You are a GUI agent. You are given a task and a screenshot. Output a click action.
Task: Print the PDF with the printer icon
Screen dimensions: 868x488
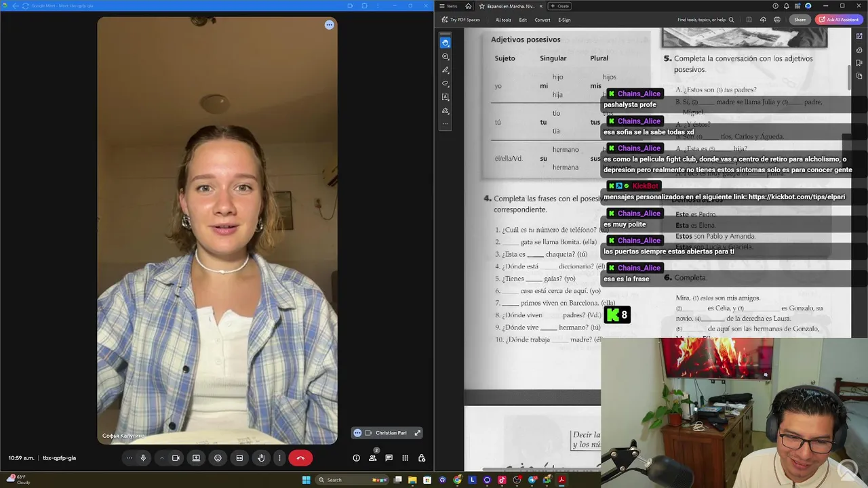pos(777,20)
